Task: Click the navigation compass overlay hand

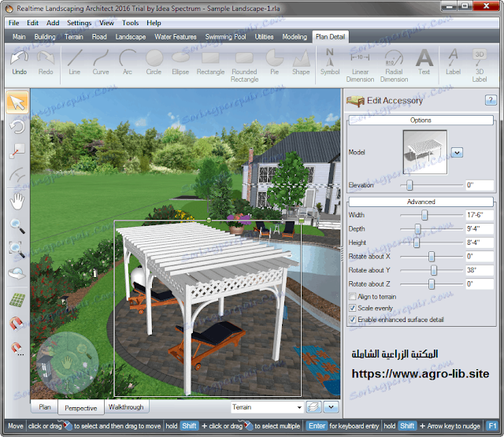Action: click(67, 363)
